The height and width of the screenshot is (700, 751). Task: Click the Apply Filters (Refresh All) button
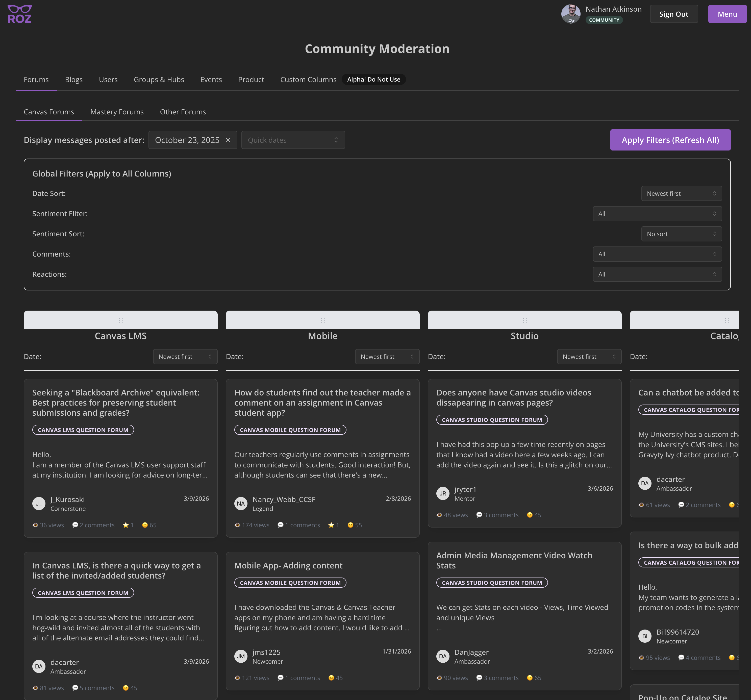click(670, 140)
